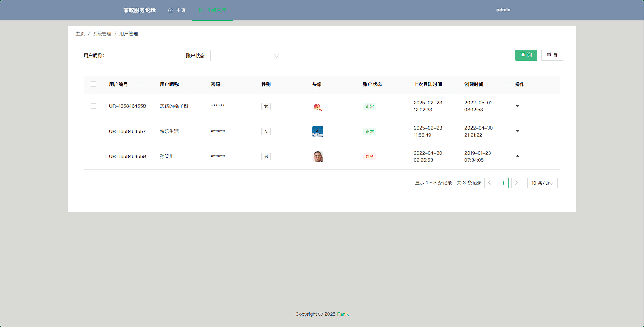The height and width of the screenshot is (327, 644).
Task: View the avatar photo of 孙笑川
Action: (x=317, y=157)
